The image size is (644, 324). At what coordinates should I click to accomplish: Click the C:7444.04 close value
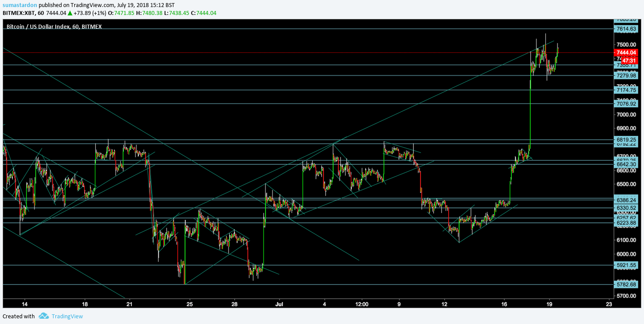[204, 13]
